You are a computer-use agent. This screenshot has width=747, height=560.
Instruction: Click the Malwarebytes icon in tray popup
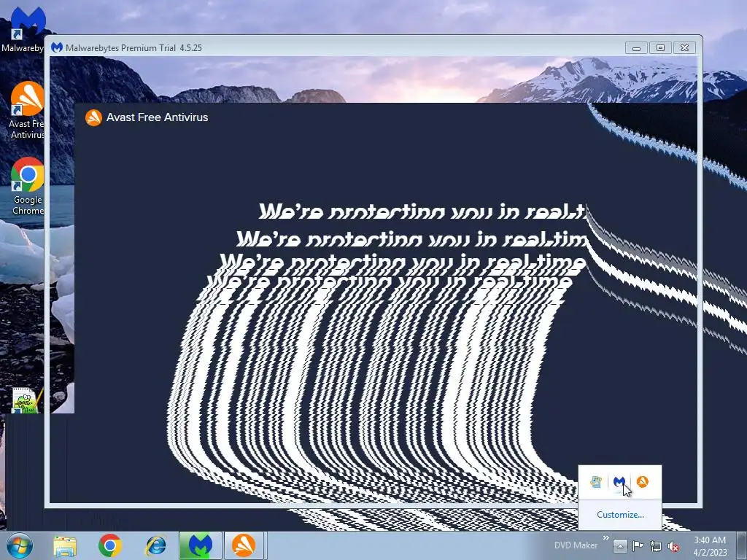tap(619, 482)
